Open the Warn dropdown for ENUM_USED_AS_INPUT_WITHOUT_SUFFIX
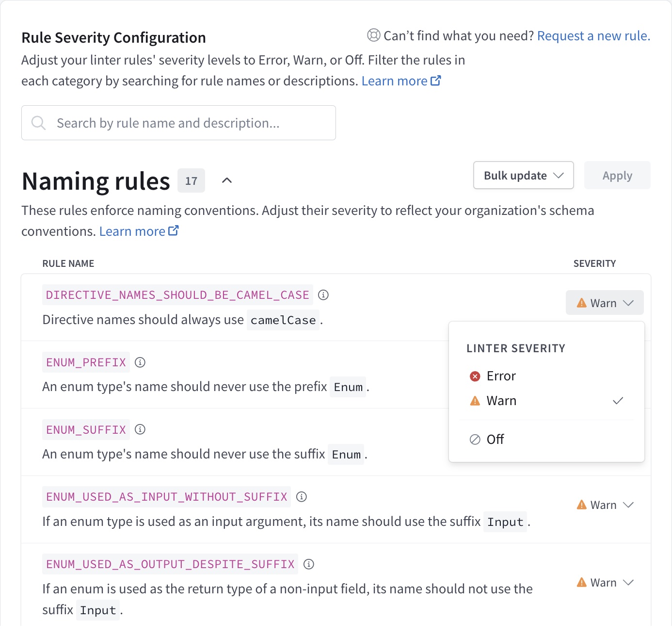This screenshot has width=672, height=637. pyautogui.click(x=604, y=505)
